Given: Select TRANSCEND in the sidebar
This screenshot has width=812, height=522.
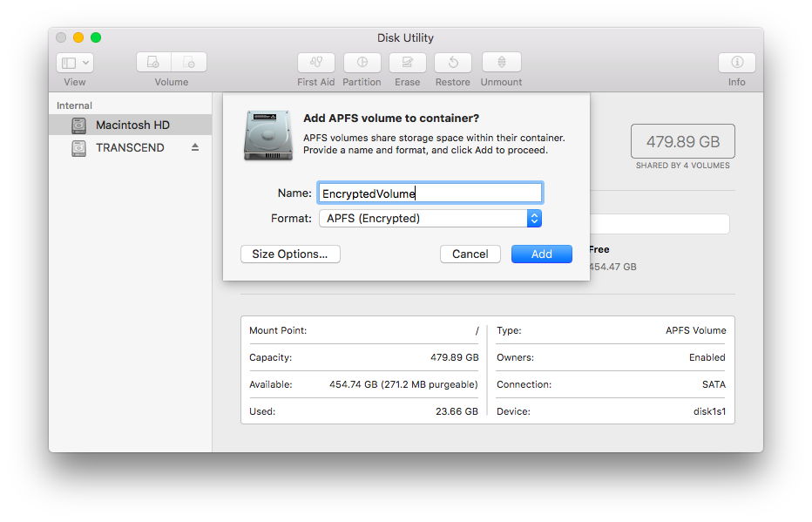Looking at the screenshot, I should pyautogui.click(x=130, y=147).
